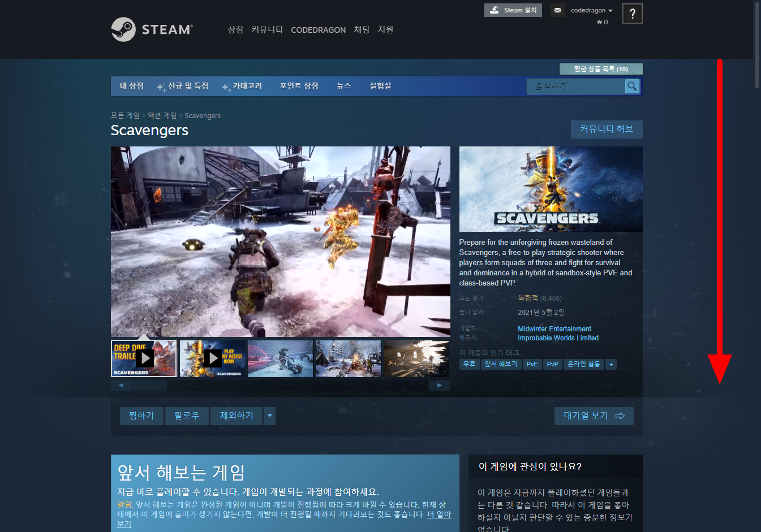This screenshot has width=761, height=532.
Task: Open Midwinter Entertainment developer link
Action: [x=554, y=329]
